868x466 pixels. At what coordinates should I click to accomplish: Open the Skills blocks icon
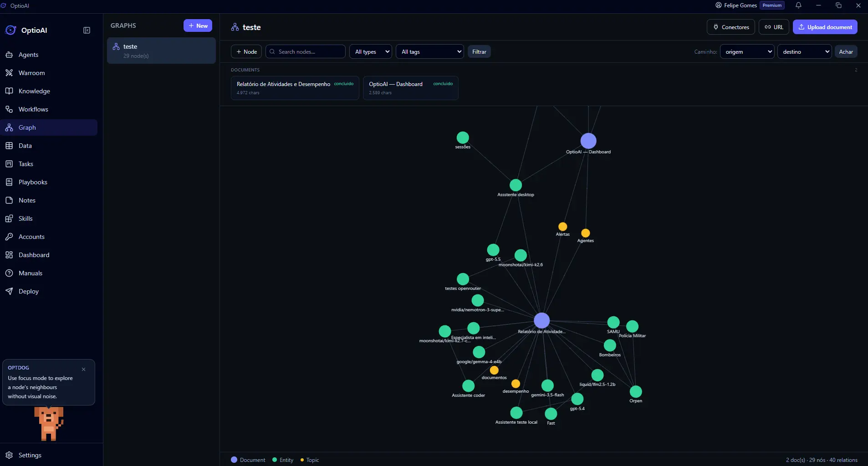[9, 218]
